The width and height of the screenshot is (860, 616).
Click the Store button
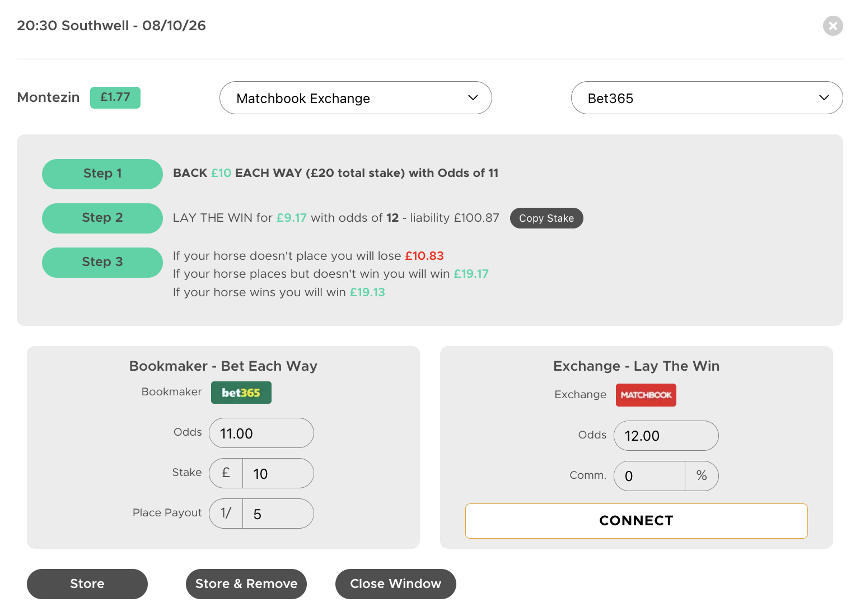pyautogui.click(x=87, y=584)
